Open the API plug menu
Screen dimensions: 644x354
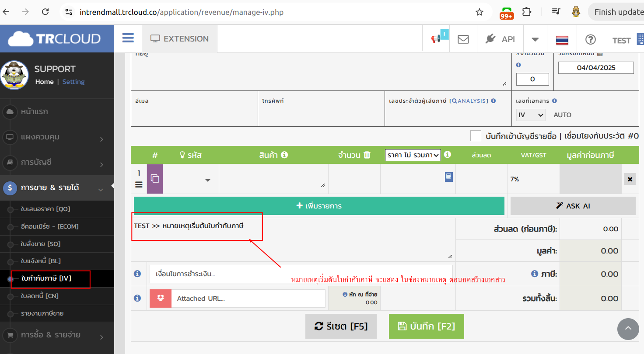coord(500,39)
